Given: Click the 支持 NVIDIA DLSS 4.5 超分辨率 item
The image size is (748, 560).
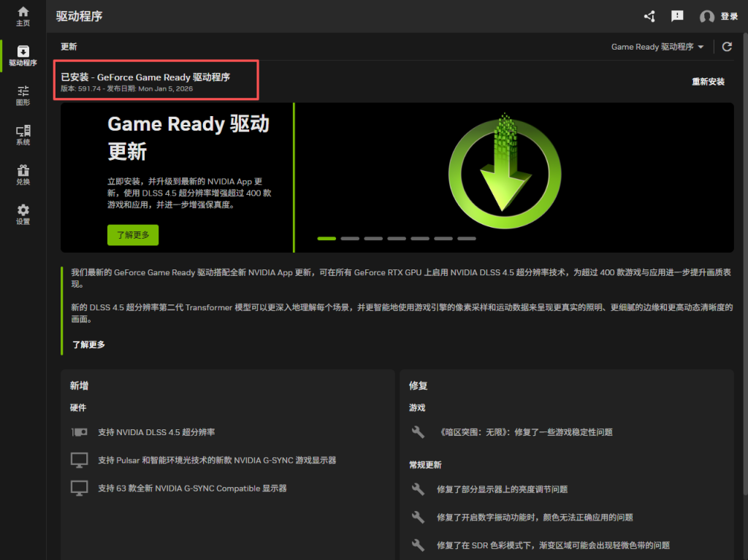Looking at the screenshot, I should 156,432.
